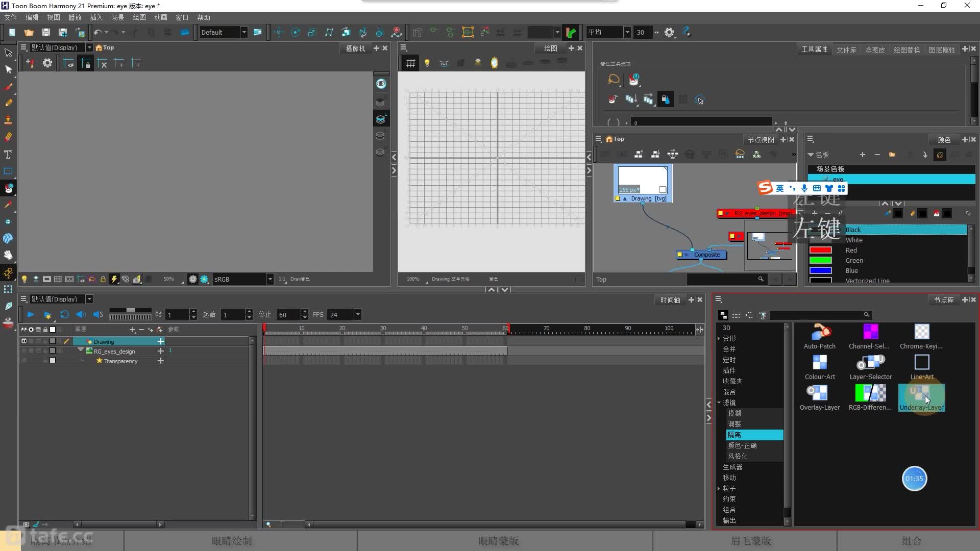The image size is (980, 551).
Task: Click Add Layer plus in timeline header
Action: [x=132, y=330]
